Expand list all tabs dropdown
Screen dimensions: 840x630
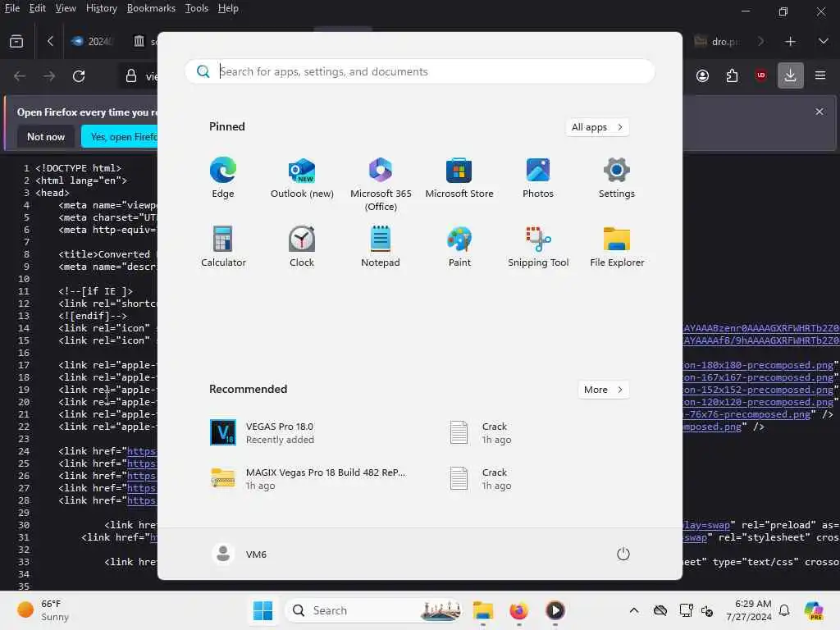point(824,41)
